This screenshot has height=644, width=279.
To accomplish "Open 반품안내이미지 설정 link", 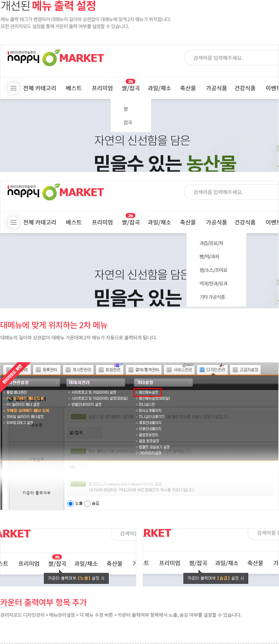I will click(86, 404).
